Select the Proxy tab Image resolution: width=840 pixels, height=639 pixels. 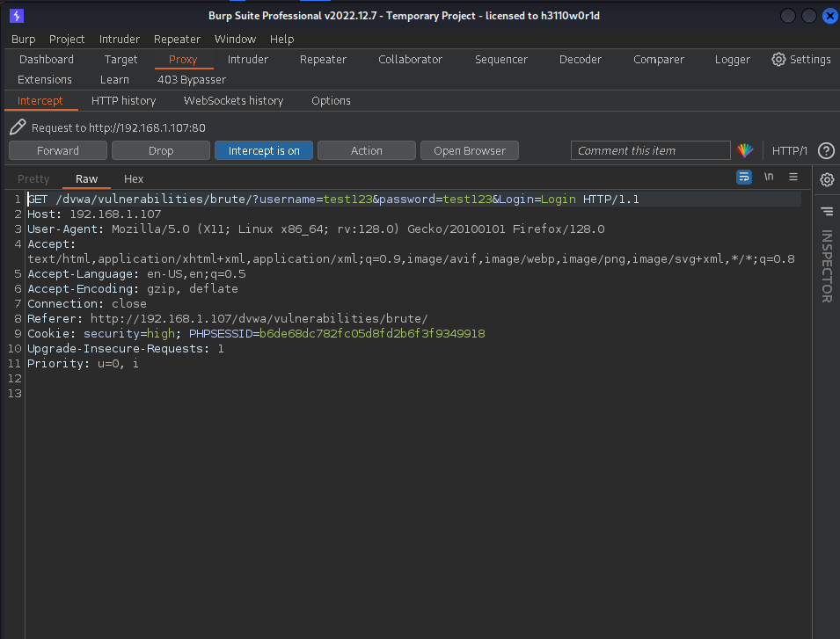click(x=183, y=60)
